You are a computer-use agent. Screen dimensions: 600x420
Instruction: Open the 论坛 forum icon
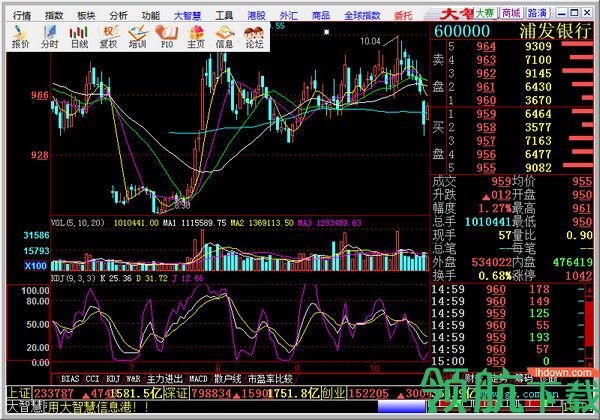(254, 37)
